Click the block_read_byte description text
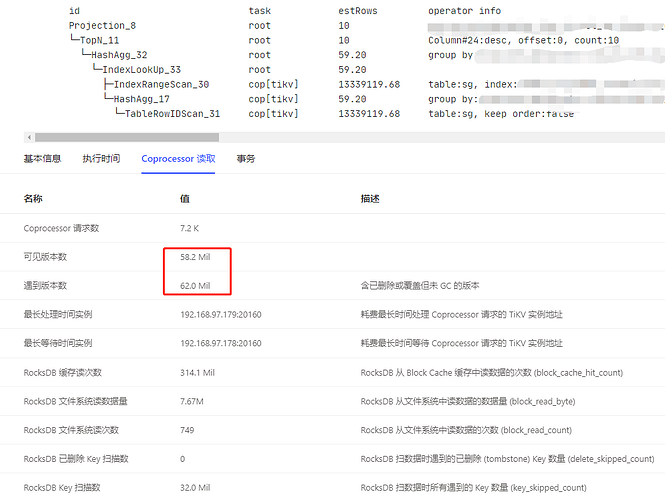Viewport: 665px width, 500px height. click(x=468, y=401)
